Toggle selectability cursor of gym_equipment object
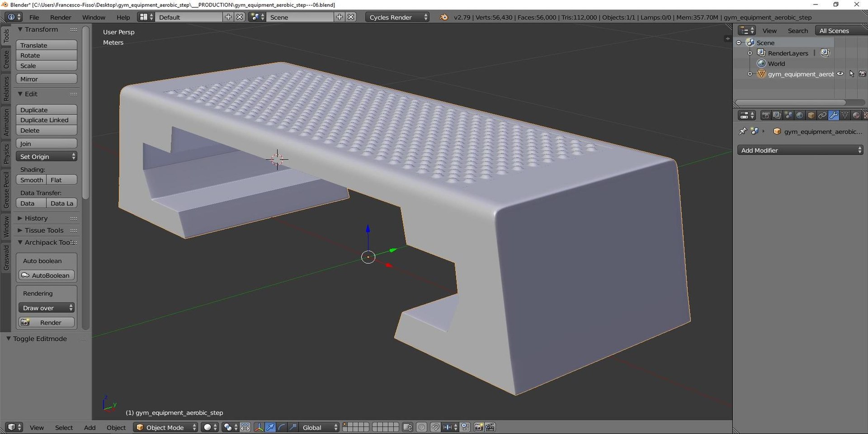Screen dimensions: 868x434 [852, 74]
